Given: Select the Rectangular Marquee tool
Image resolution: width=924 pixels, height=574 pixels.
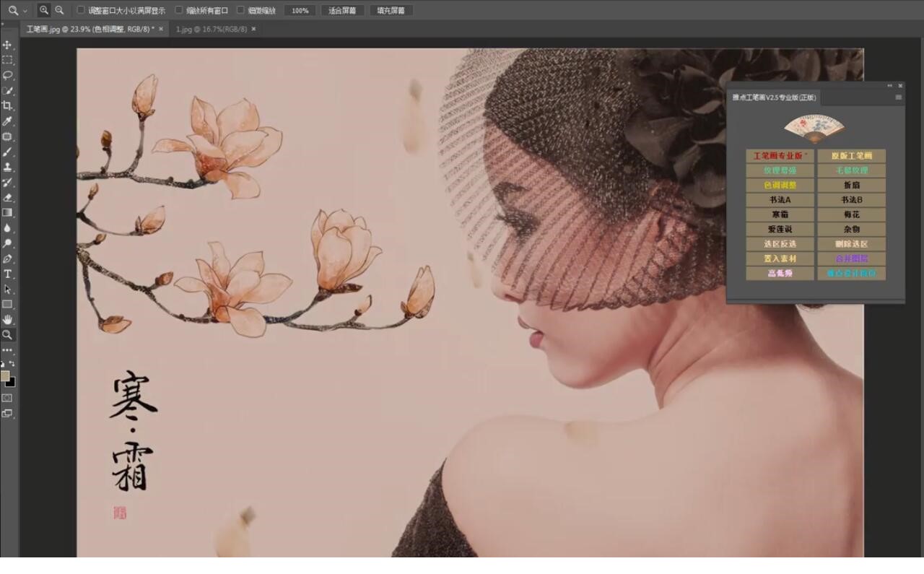Looking at the screenshot, I should click(7, 60).
